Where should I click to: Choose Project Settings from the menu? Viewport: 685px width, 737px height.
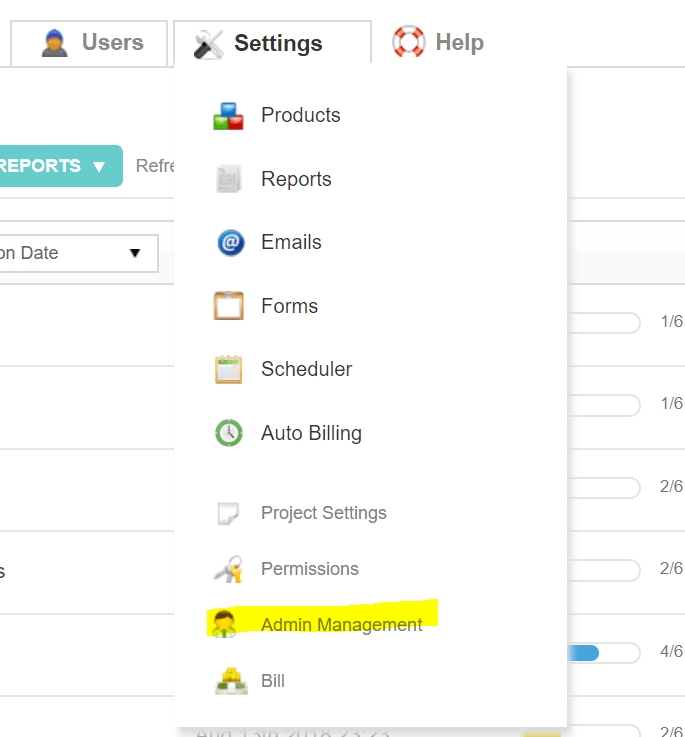323,513
